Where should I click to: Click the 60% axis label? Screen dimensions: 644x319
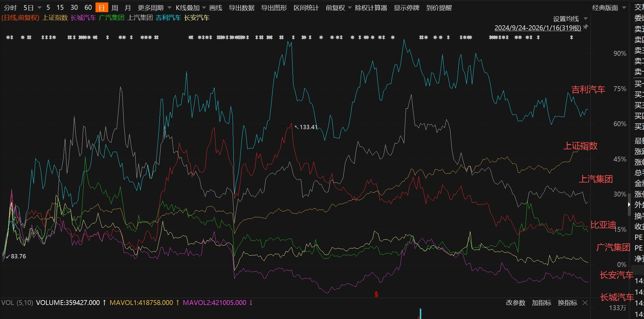(x=620, y=124)
